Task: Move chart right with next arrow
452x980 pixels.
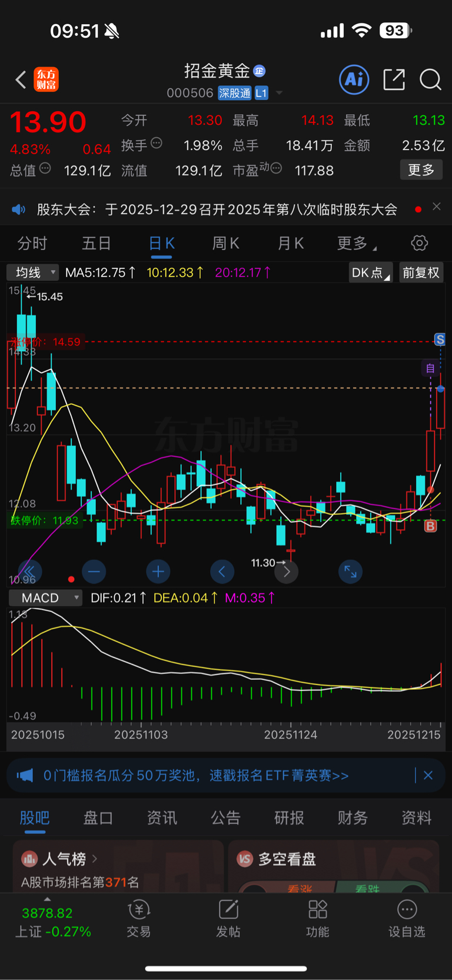Action: pyautogui.click(x=287, y=571)
